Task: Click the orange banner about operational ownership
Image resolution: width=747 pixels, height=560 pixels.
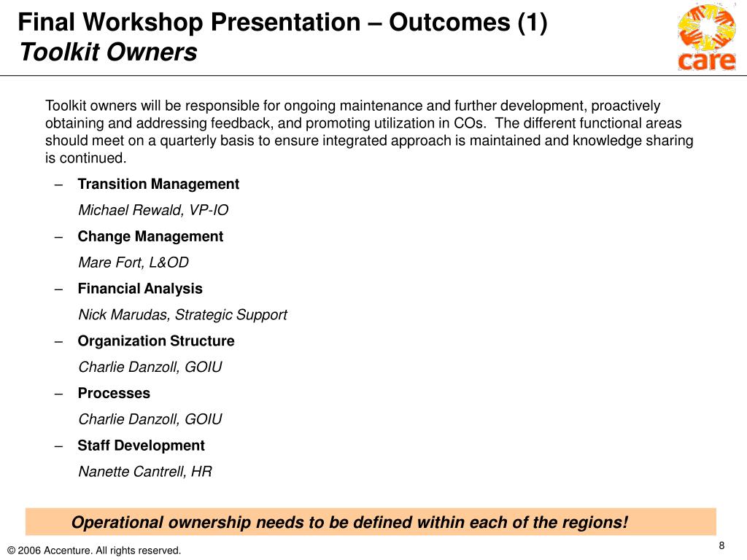Action: pos(371,522)
